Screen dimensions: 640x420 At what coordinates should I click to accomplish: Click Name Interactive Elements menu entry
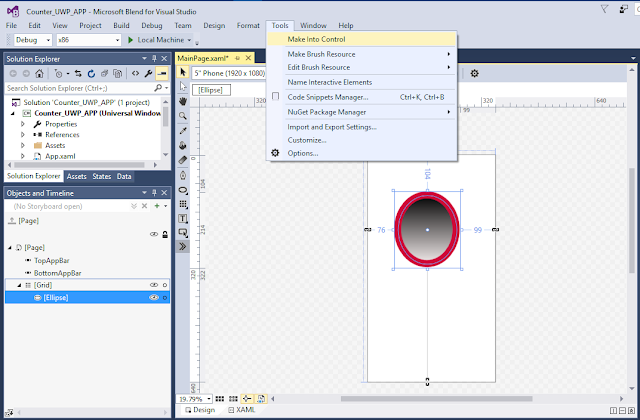[x=362, y=82]
